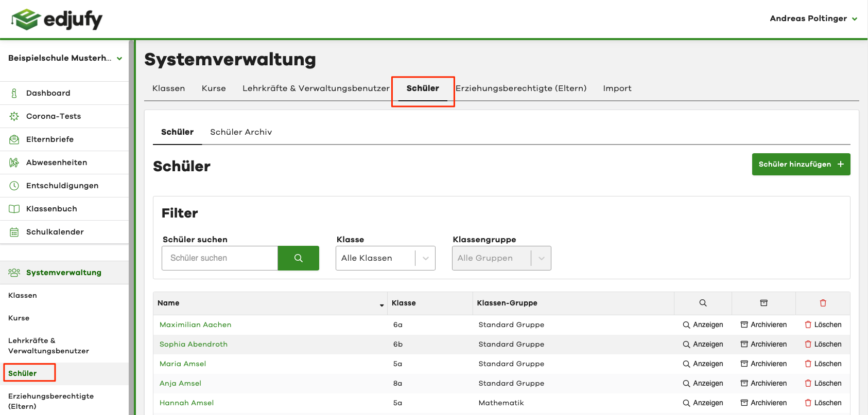Click the Entschuldigungen clock icon
The image size is (868, 415).
14,186
